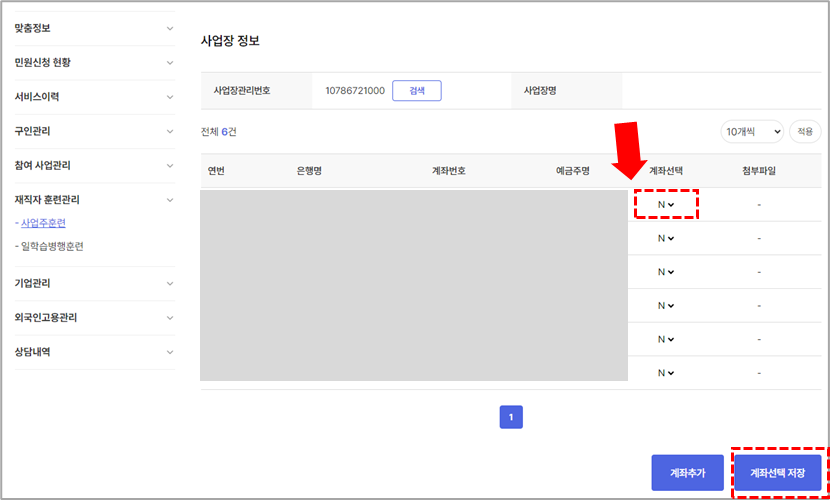Viewport: 830px width, 500px height.
Task: Select the 사업주훈련 submenu link
Action: 43,223
